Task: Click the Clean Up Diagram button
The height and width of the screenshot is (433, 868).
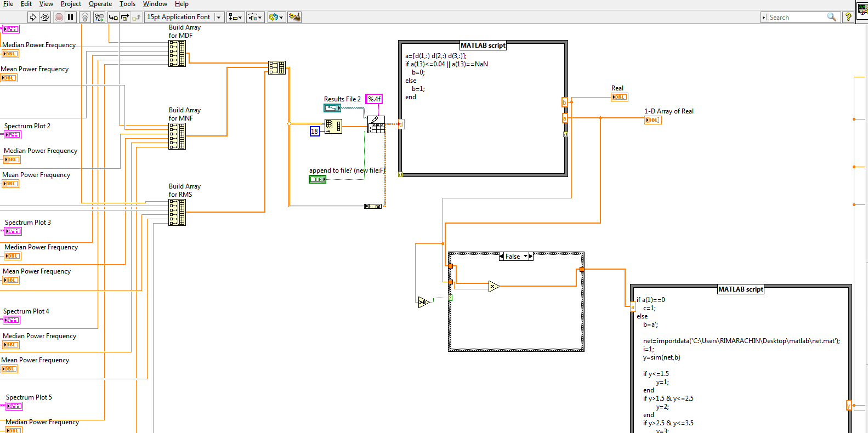Action: 294,17
